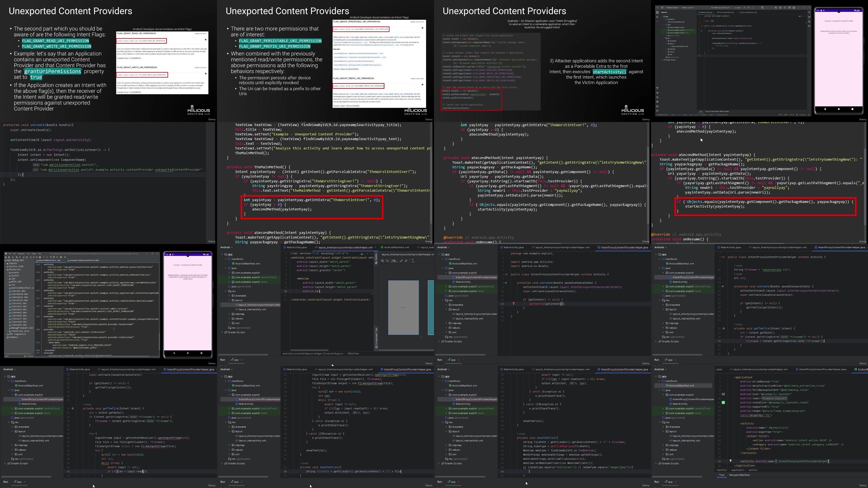The width and height of the screenshot is (868, 488).
Task: Expand drawable folder in showTheFile frame tree
Action: click(x=446, y=427)
